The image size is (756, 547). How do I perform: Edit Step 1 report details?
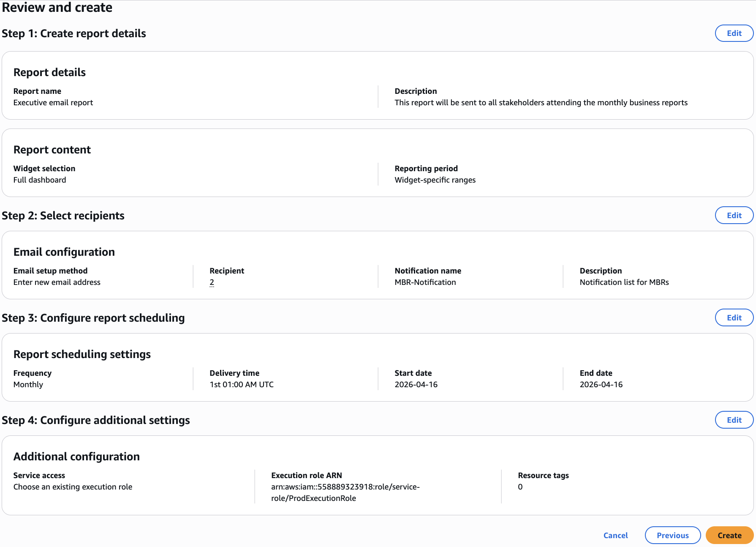(734, 33)
